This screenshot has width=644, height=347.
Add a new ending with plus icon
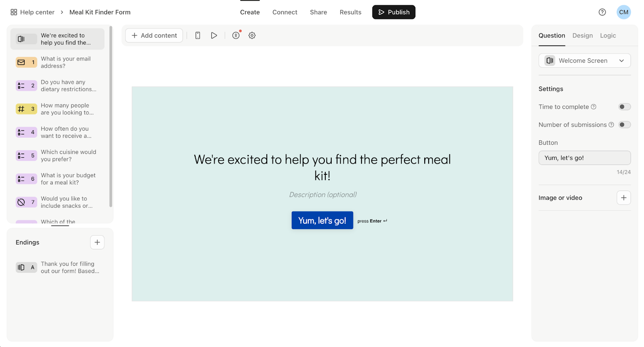[x=97, y=242]
